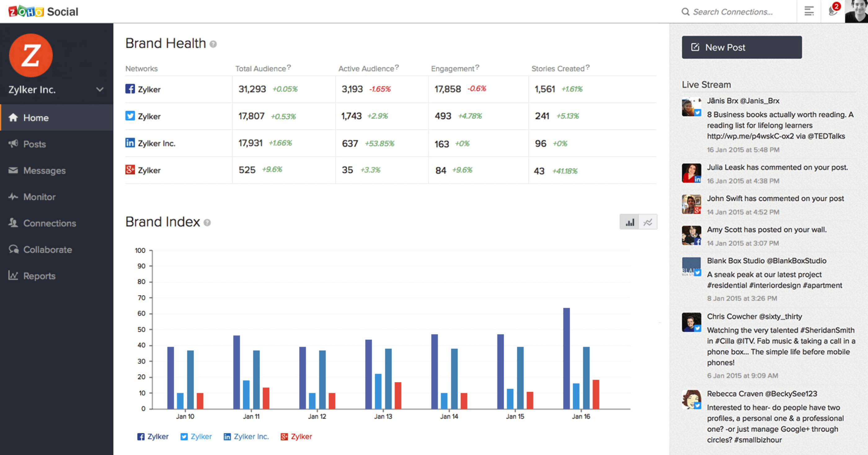Open the list menu beside the search bar
The width and height of the screenshot is (868, 455).
click(808, 11)
